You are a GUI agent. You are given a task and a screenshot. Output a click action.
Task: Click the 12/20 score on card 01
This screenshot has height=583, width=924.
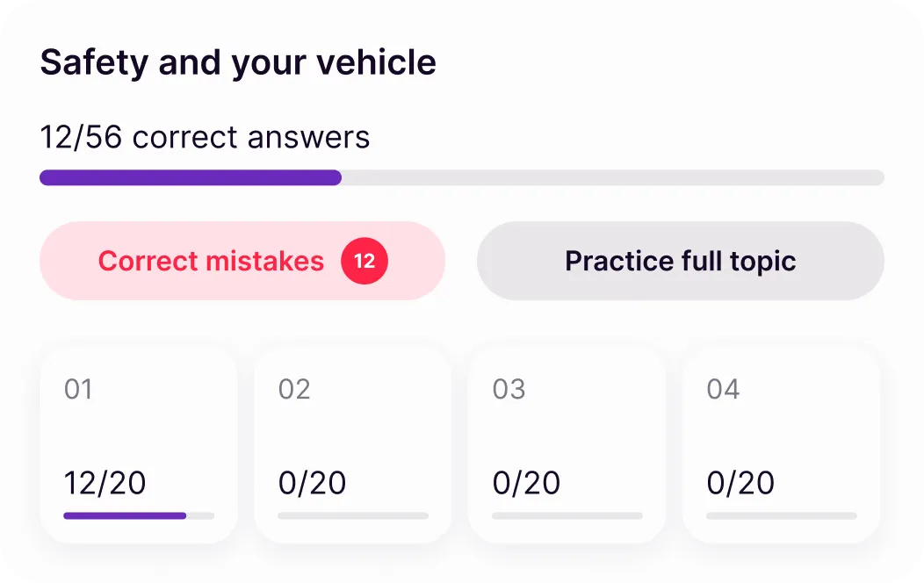pyautogui.click(x=105, y=483)
